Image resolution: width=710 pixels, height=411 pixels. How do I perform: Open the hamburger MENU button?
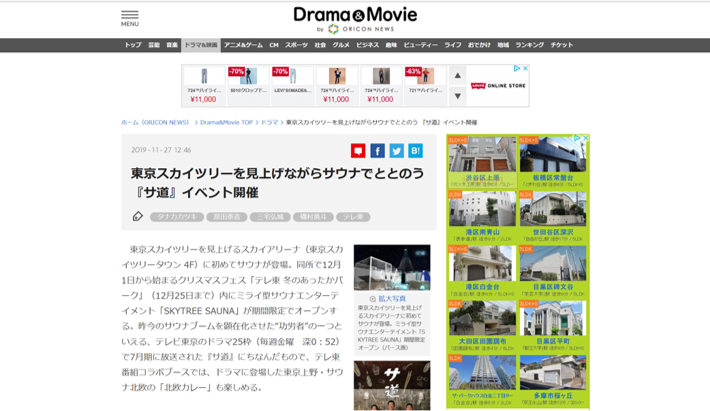(x=130, y=19)
